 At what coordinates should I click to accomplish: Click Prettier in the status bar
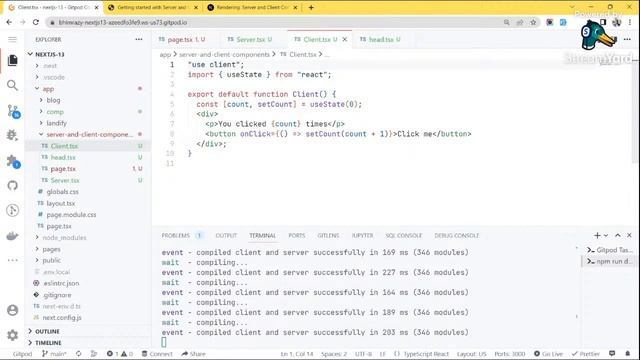coord(586,353)
